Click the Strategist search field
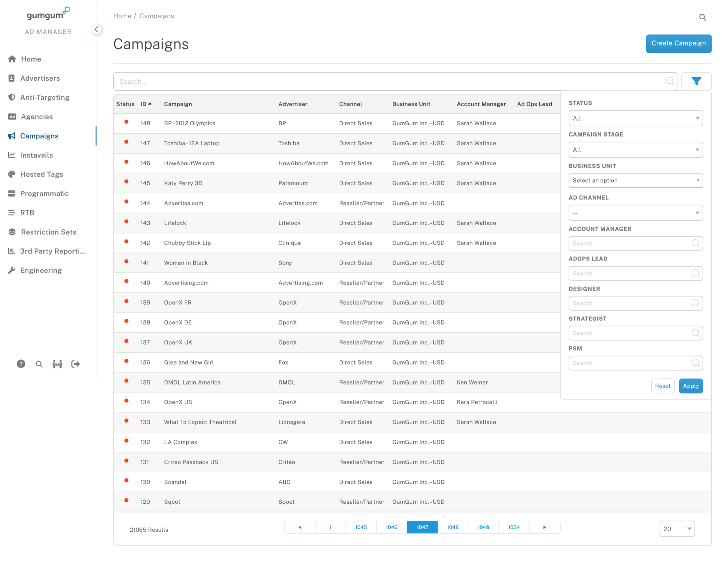Image resolution: width=728 pixels, height=562 pixels. pyautogui.click(x=636, y=333)
